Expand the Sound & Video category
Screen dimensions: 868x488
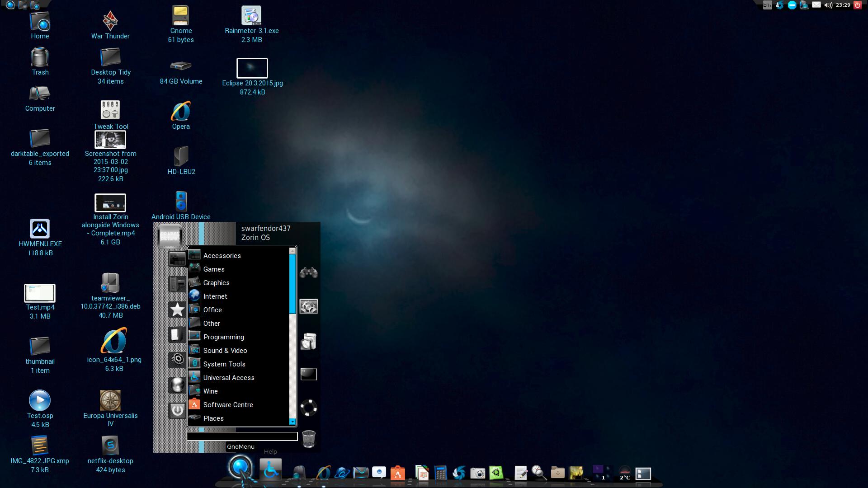[x=225, y=351]
